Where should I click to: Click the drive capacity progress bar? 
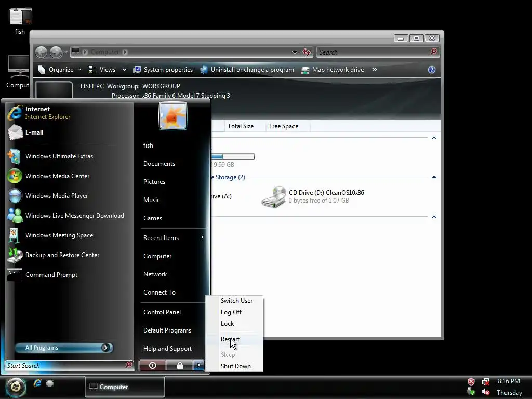pyautogui.click(x=232, y=157)
